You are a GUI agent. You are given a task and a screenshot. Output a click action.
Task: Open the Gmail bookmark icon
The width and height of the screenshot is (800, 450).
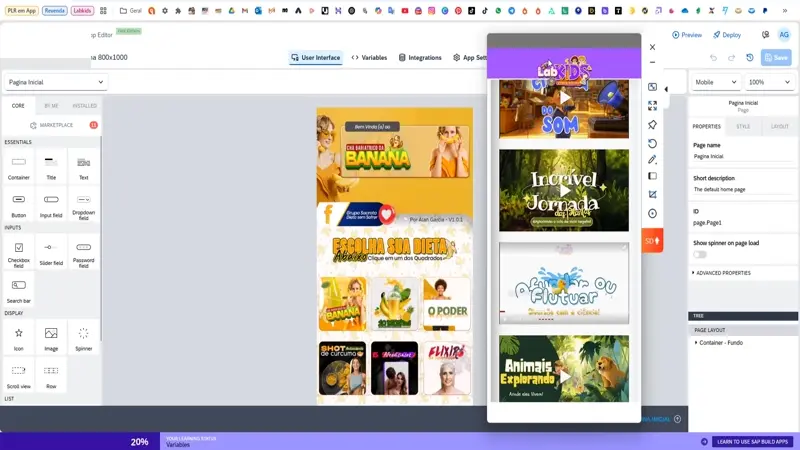pyautogui.click(x=245, y=10)
